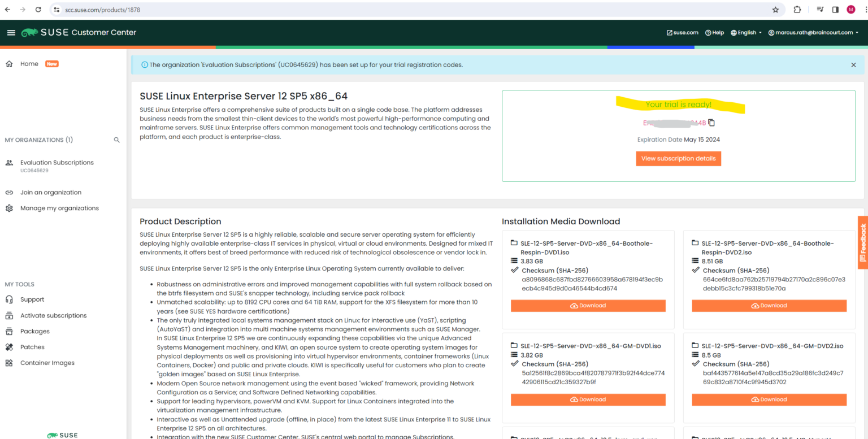Open the Patches section
Viewport: 868px width, 439px height.
[32, 346]
